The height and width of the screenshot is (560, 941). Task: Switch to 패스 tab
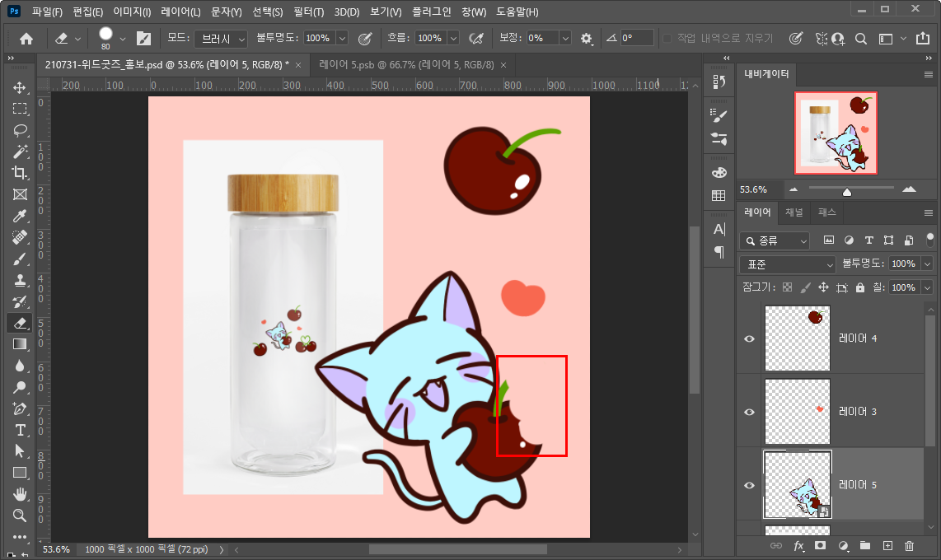[x=826, y=212]
